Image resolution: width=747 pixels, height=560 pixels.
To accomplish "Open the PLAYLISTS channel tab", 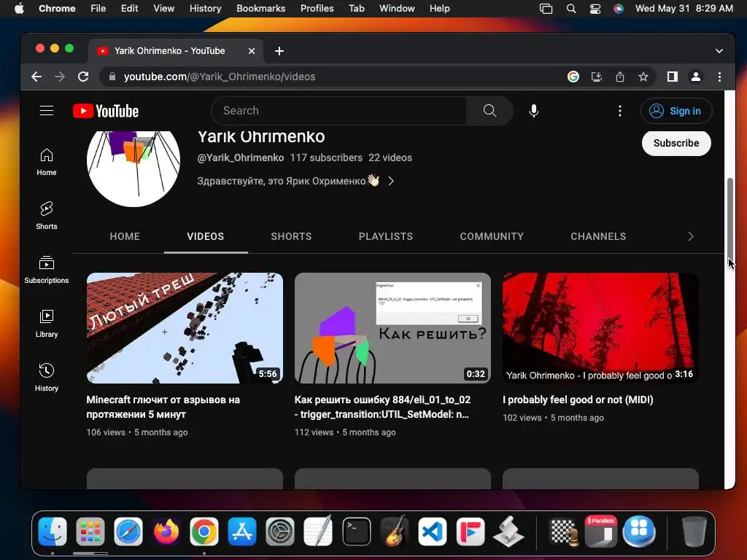I will (x=386, y=236).
